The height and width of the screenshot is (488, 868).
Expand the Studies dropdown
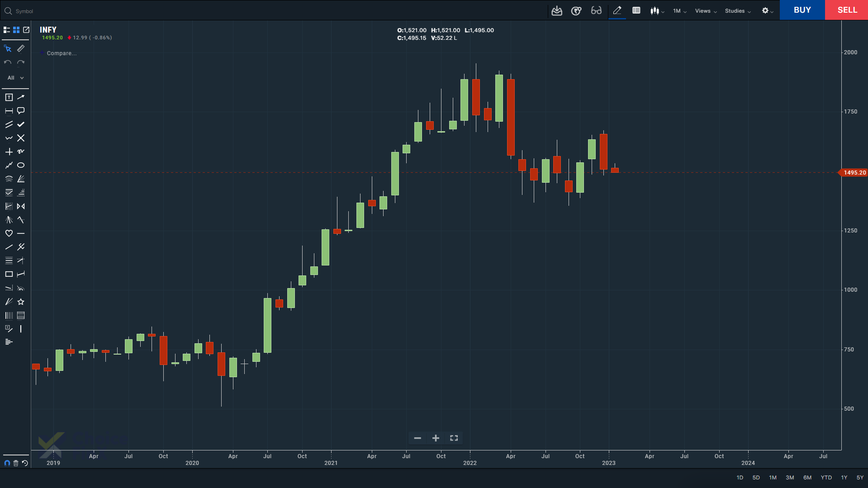[738, 11]
